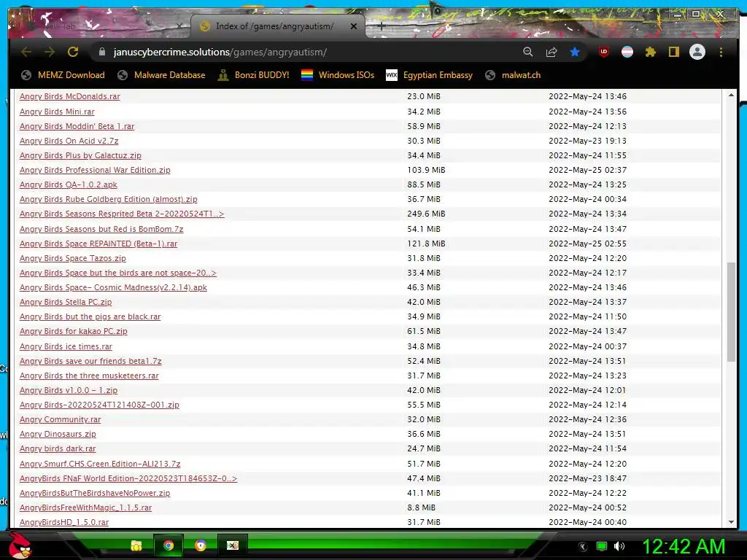Toggle the browser side panel

click(673, 52)
